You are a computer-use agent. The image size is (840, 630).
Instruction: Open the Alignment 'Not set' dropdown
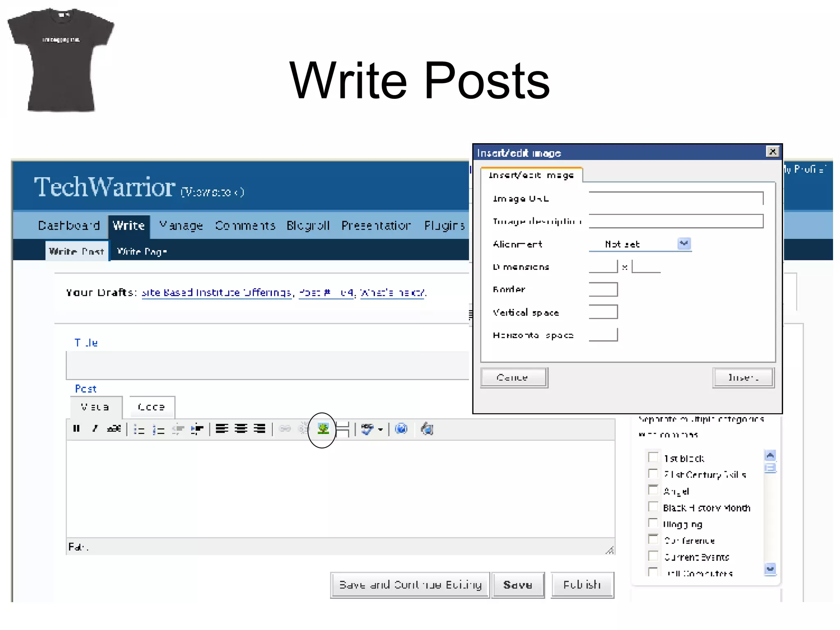coord(640,244)
